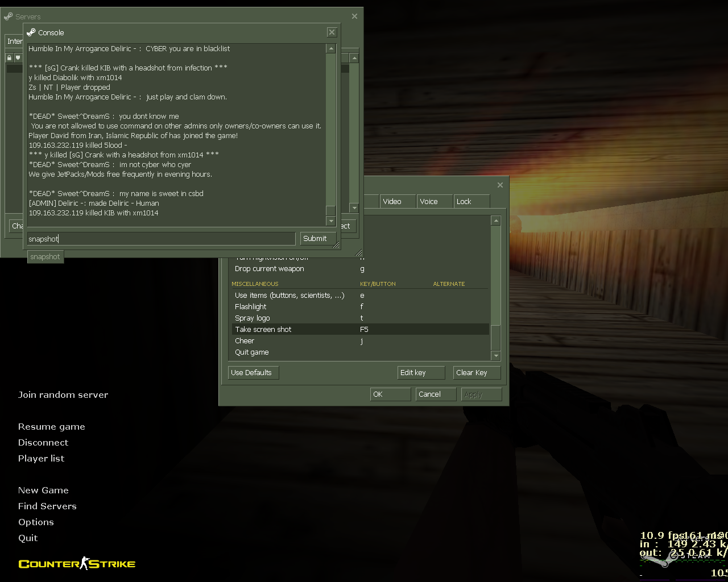Select 'Use items (buttons, scientists, ...)' row
728x582 pixels.
[359, 296]
